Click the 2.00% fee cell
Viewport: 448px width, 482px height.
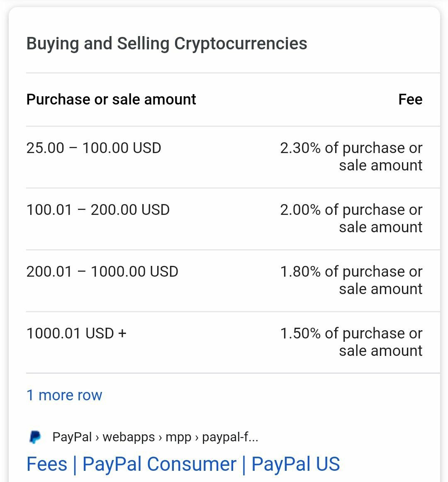tap(351, 218)
